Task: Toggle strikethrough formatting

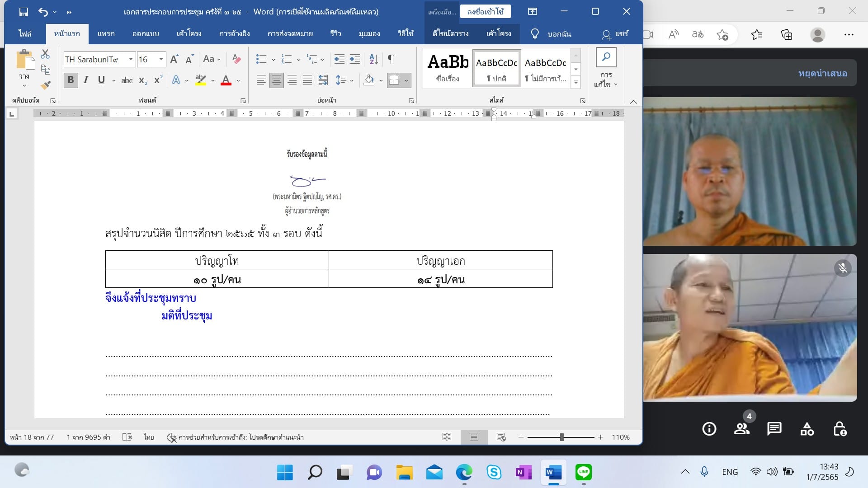Action: (x=127, y=80)
